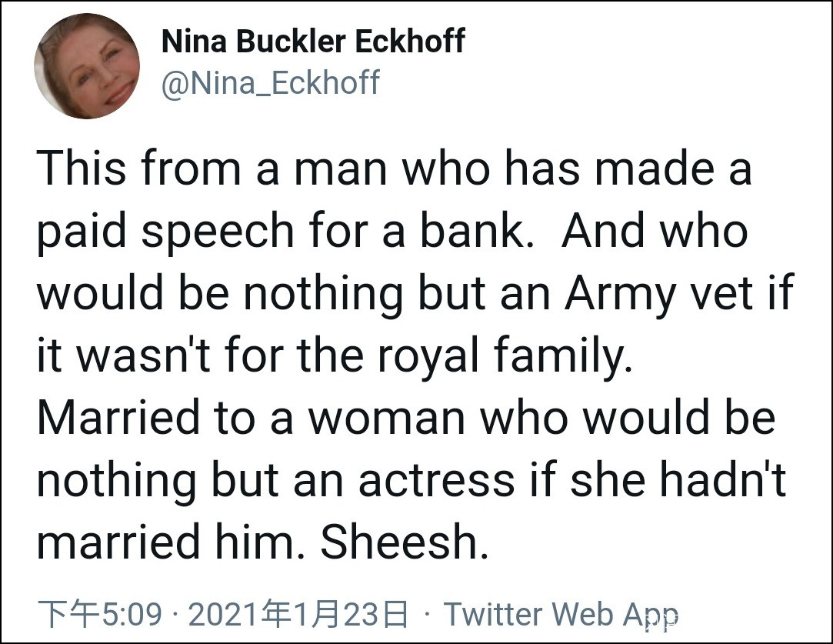Open Nina Buckler Eckhoff's profile picture
The width and height of the screenshot is (833, 644).
click(86, 66)
